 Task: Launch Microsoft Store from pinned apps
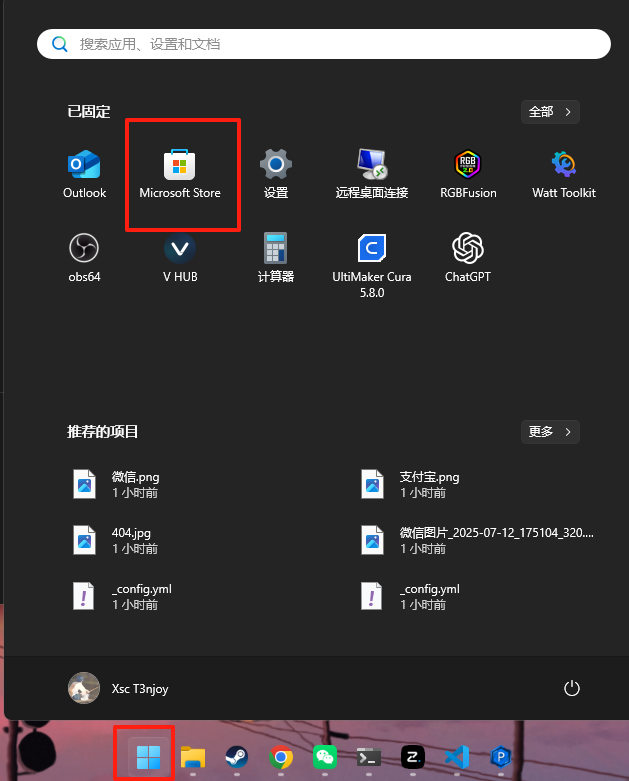click(180, 173)
